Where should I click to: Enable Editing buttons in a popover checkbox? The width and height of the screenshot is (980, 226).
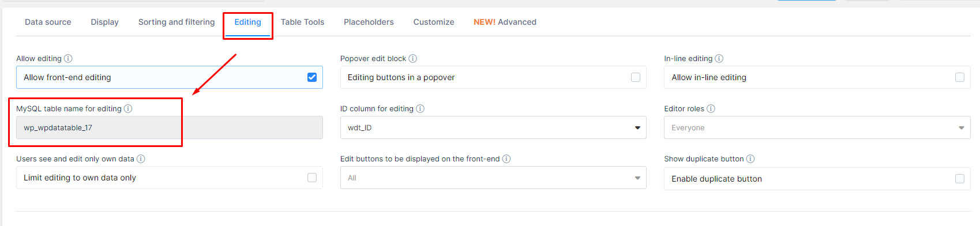coord(636,77)
